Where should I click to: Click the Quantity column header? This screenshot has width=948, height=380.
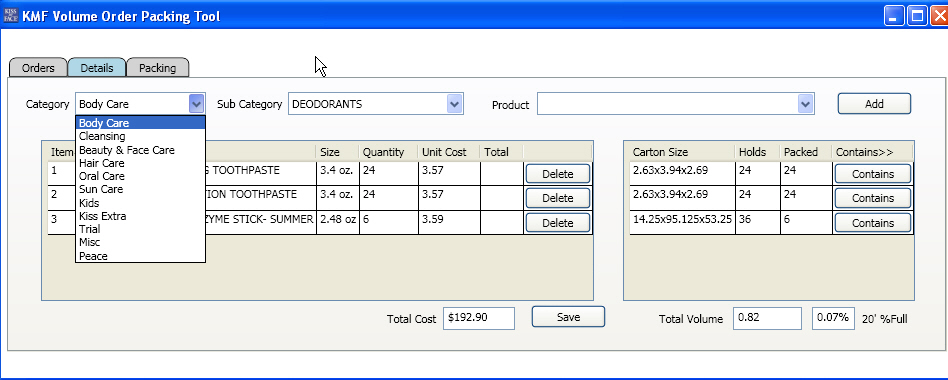tap(389, 152)
